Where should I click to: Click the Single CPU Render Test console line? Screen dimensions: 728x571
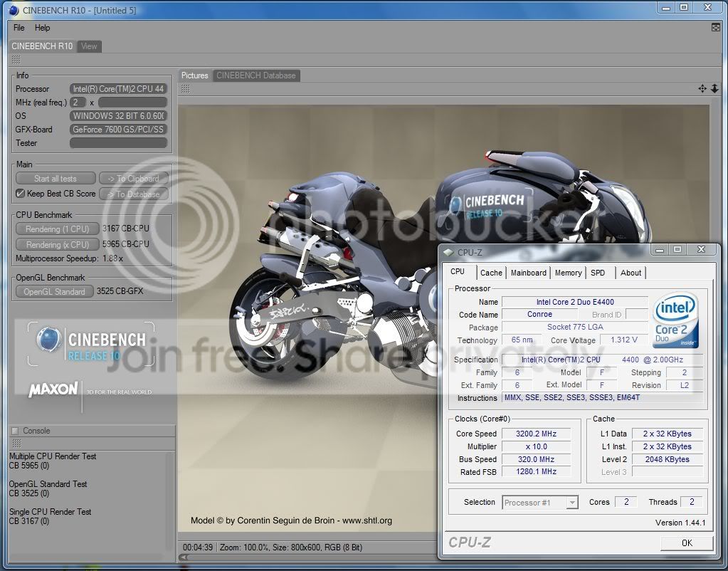coord(50,512)
